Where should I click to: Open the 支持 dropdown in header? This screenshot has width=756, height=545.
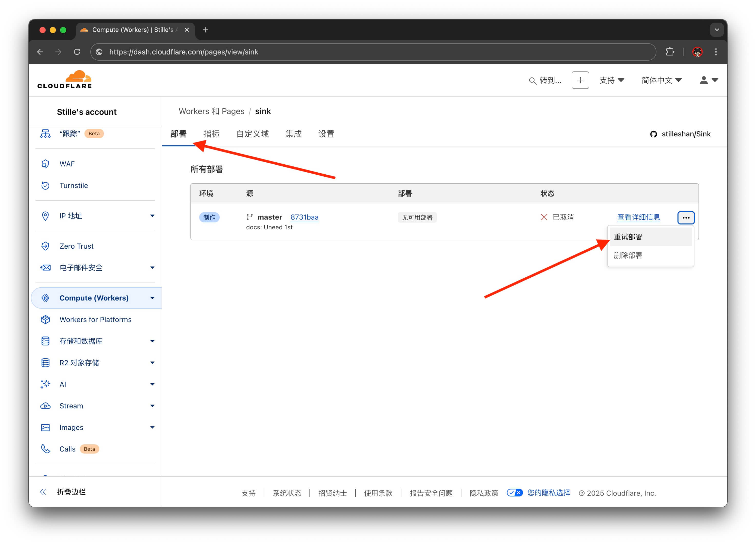pos(612,80)
